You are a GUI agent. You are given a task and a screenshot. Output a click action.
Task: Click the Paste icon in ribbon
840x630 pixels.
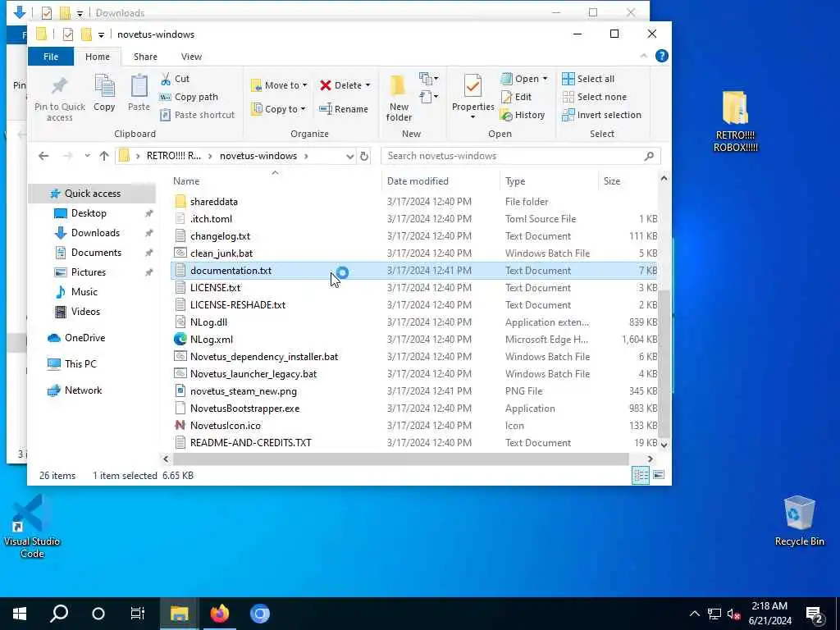coord(139,86)
